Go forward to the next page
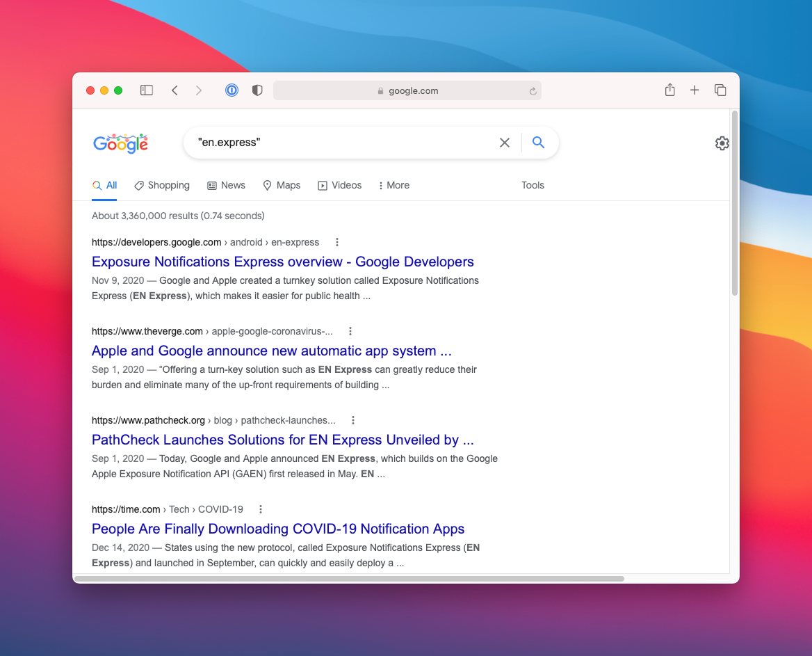 click(199, 90)
